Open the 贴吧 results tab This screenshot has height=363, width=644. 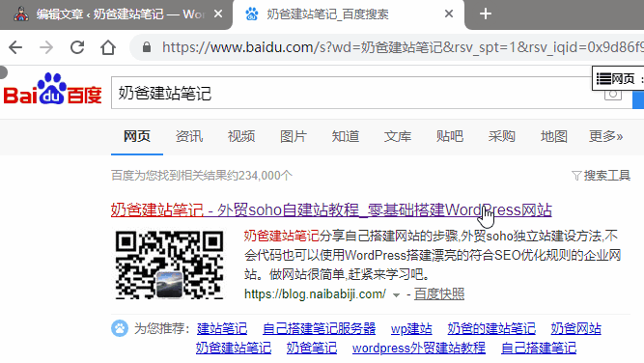pyautogui.click(x=450, y=136)
